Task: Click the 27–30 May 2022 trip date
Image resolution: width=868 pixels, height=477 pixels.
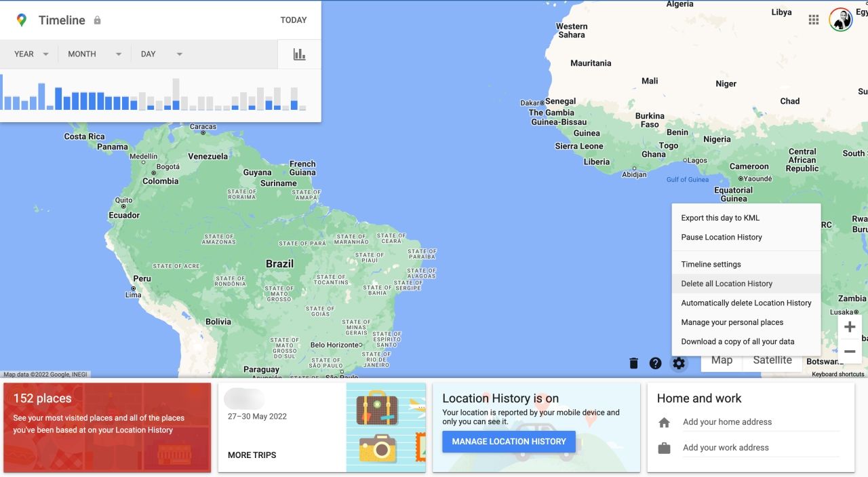Action: click(257, 417)
